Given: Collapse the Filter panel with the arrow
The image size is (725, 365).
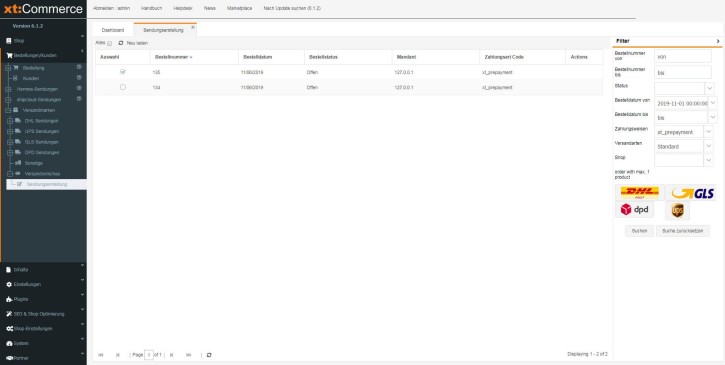Looking at the screenshot, I should (x=718, y=41).
